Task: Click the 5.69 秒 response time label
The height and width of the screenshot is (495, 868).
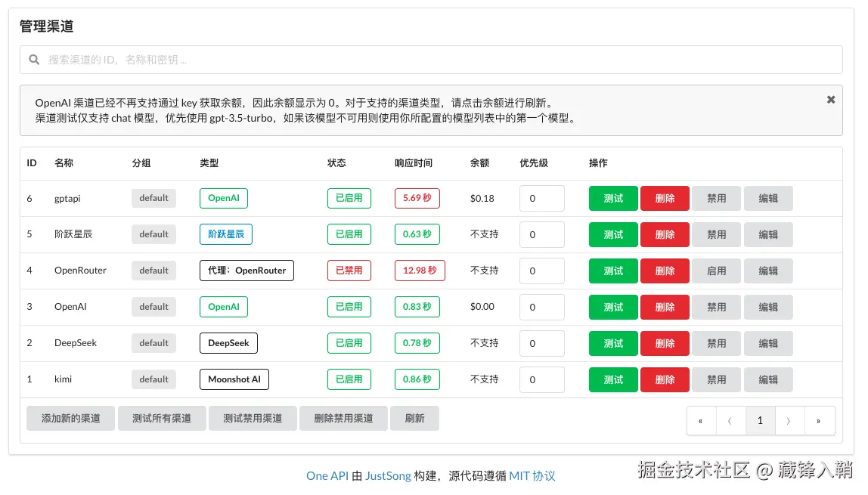Action: pos(417,198)
